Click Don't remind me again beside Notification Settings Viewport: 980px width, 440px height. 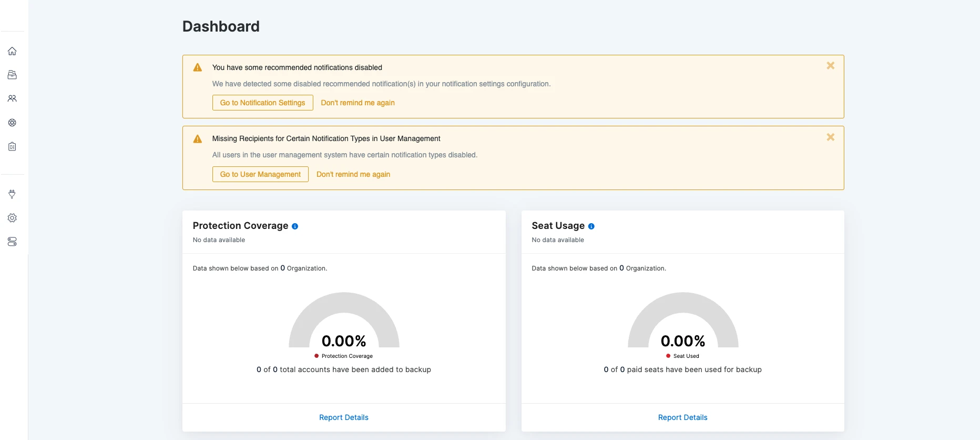[358, 103]
